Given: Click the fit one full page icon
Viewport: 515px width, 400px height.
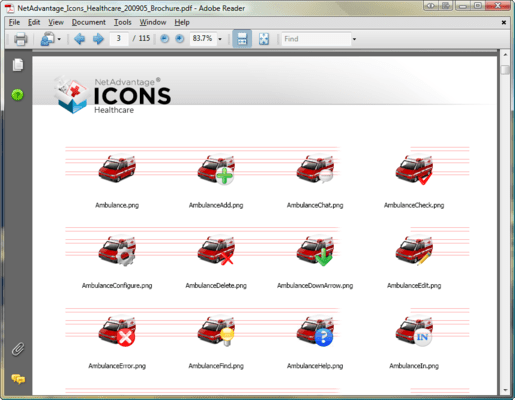Looking at the screenshot, I should point(264,39).
